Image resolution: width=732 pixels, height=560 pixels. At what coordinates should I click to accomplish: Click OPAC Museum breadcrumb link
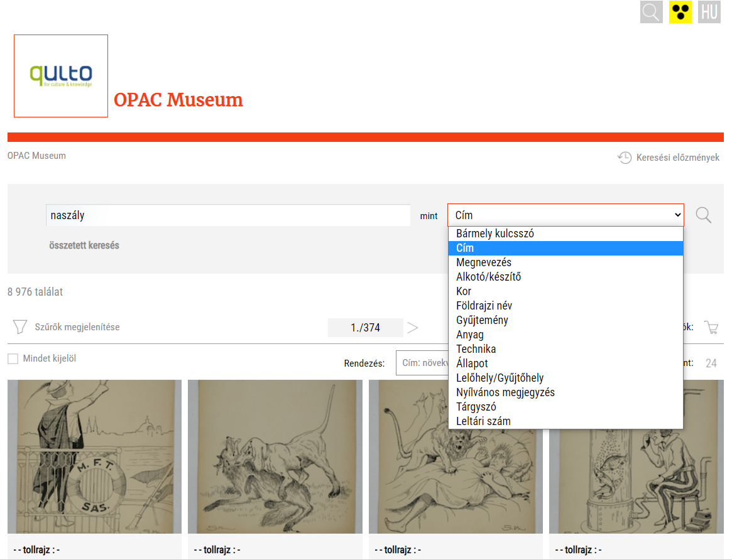[36, 156]
